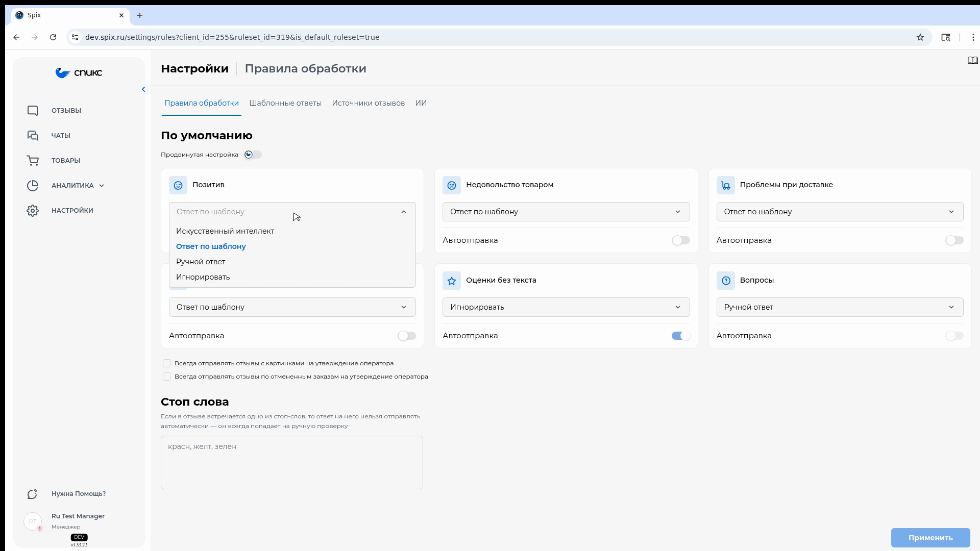The height and width of the screenshot is (551, 980).
Task: Open the Вопросы response dropdown
Action: point(840,307)
